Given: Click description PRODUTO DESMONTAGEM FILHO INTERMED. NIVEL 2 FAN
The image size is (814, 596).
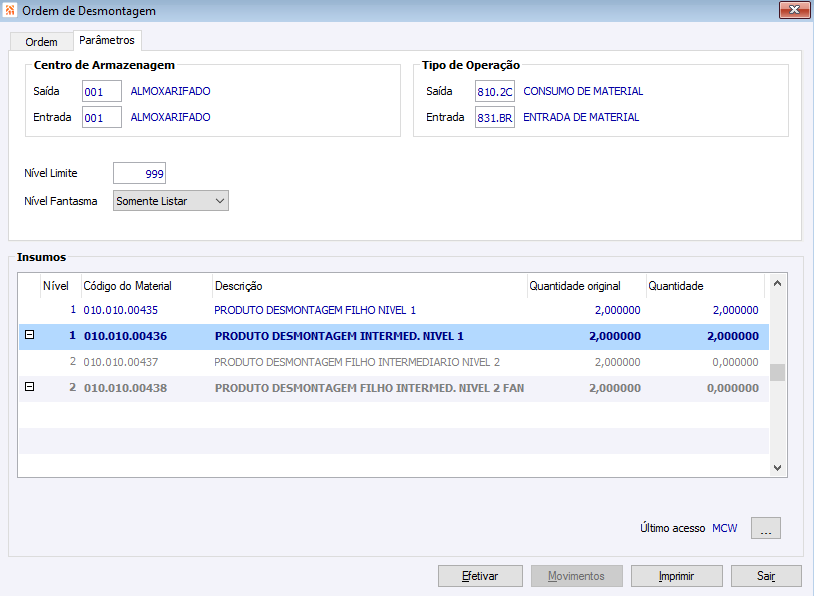Looking at the screenshot, I should [x=370, y=388].
